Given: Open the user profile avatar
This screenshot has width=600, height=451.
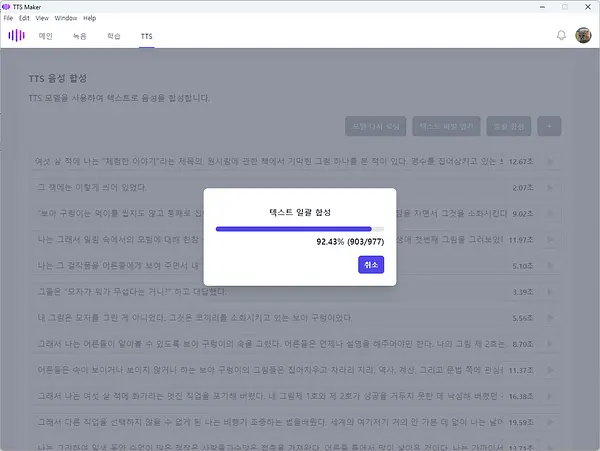Looking at the screenshot, I should tap(583, 35).
